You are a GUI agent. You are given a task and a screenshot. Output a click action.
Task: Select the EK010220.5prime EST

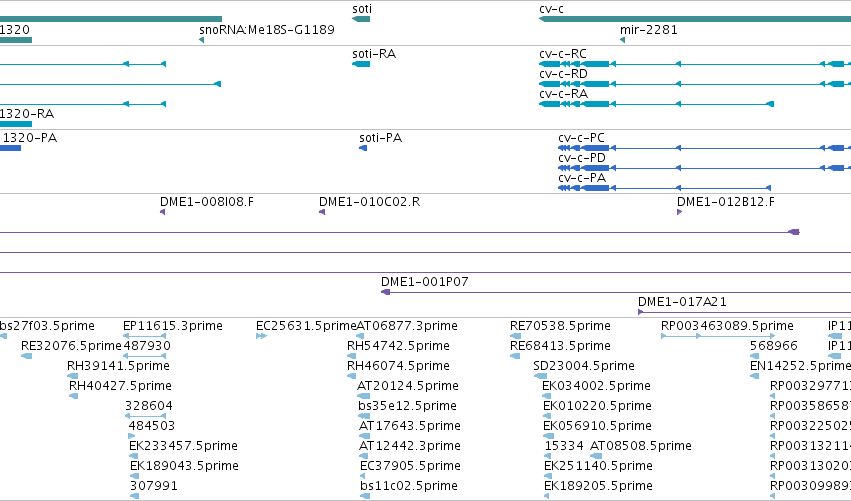(x=597, y=406)
